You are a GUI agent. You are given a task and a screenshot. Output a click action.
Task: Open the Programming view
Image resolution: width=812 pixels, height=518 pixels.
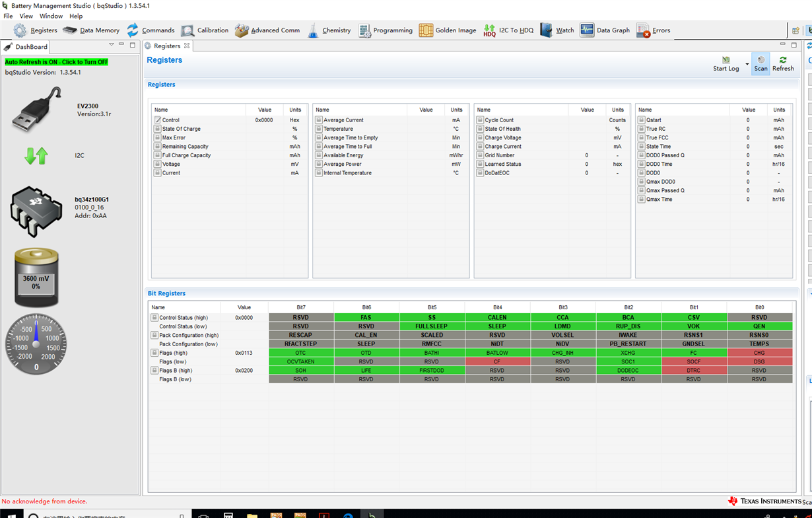pos(385,30)
